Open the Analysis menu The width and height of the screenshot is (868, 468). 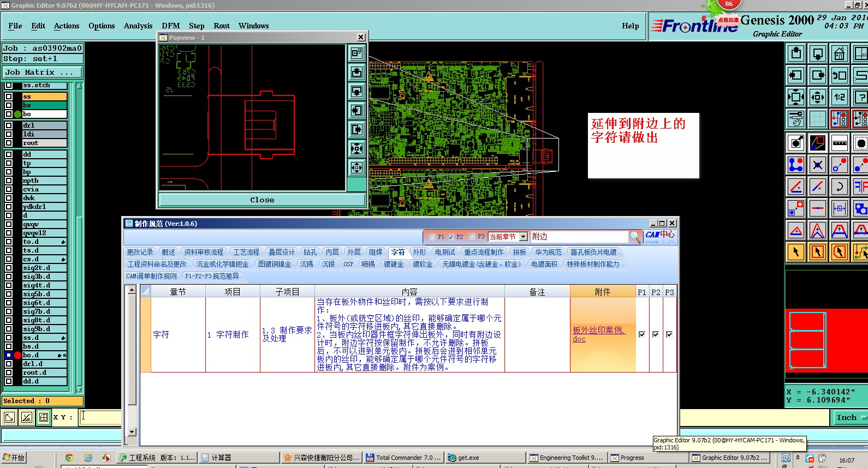coord(138,26)
